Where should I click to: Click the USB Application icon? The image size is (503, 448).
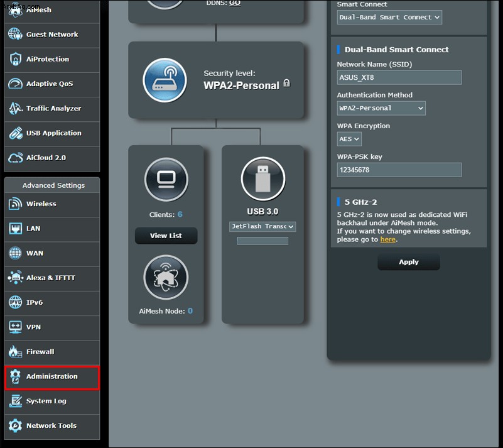pos(16,133)
